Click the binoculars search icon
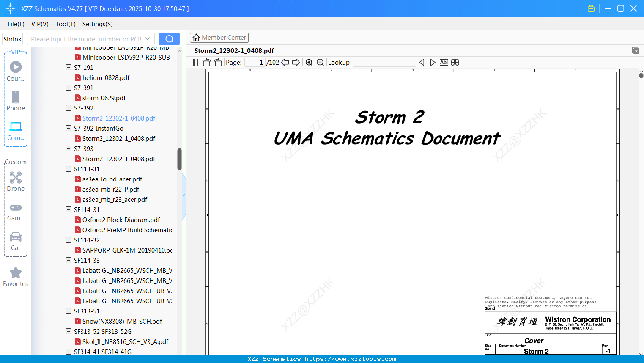The image size is (644, 363). (x=455, y=62)
